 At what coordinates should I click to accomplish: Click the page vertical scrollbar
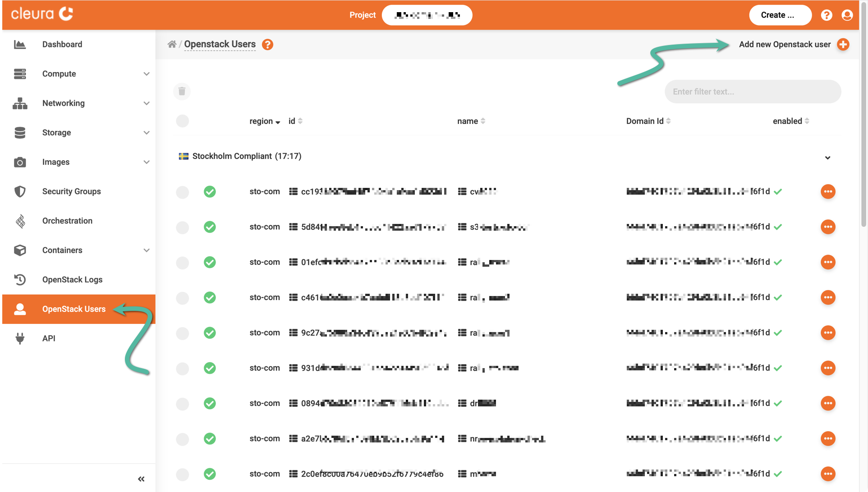(x=863, y=114)
